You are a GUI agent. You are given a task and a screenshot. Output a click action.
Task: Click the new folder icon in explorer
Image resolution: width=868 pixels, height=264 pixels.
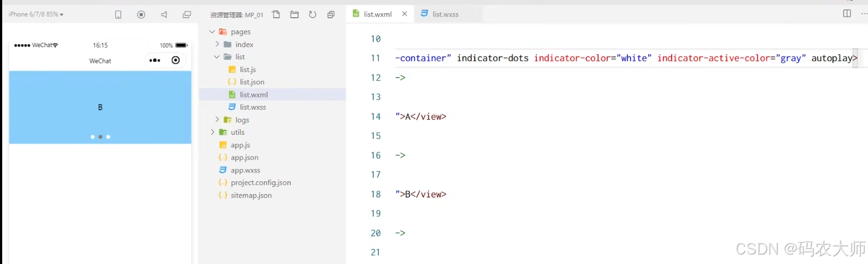(x=295, y=14)
